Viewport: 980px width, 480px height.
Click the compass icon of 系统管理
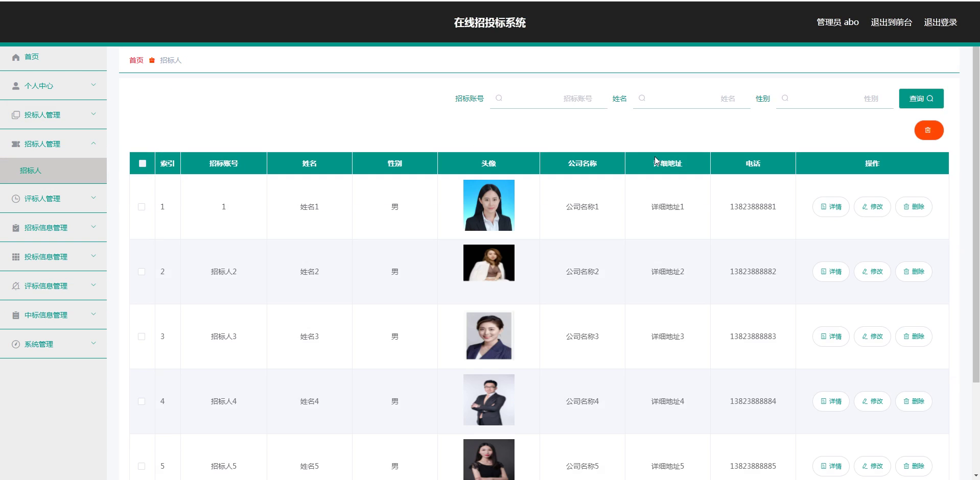[16, 344]
